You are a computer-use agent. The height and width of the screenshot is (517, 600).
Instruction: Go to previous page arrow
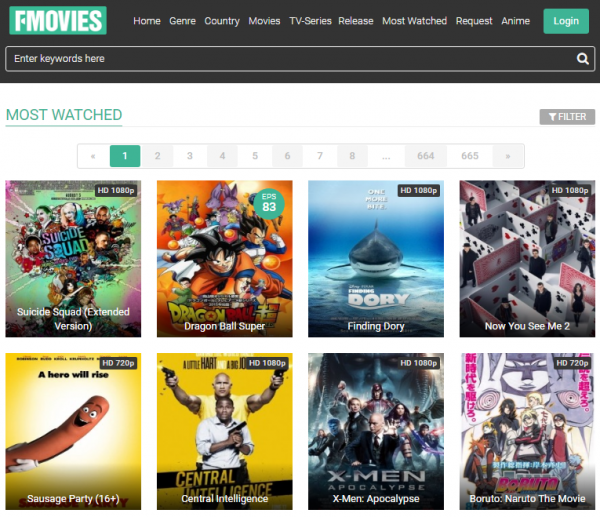(93, 156)
